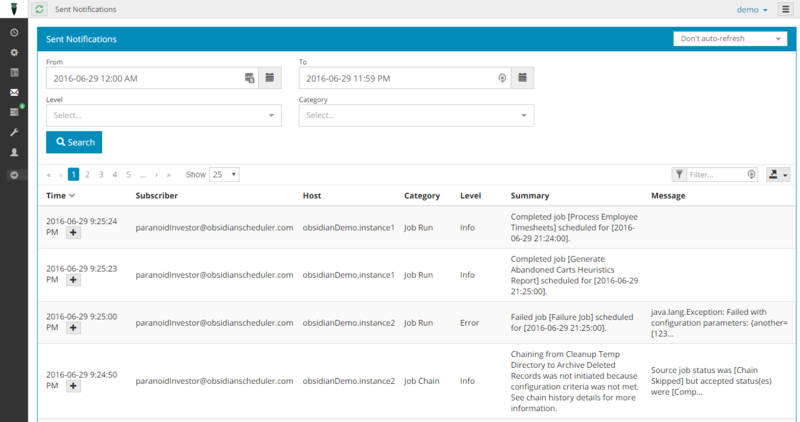Open the Category select dropdown
800x422 pixels.
tap(416, 115)
